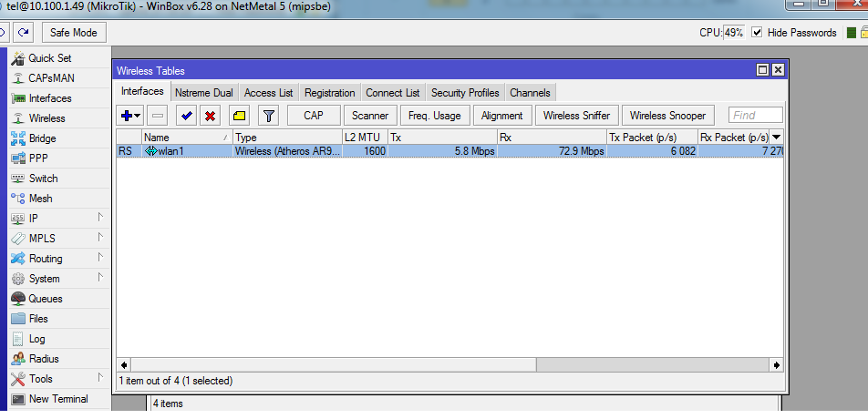Click the System gear icon

pos(18,279)
